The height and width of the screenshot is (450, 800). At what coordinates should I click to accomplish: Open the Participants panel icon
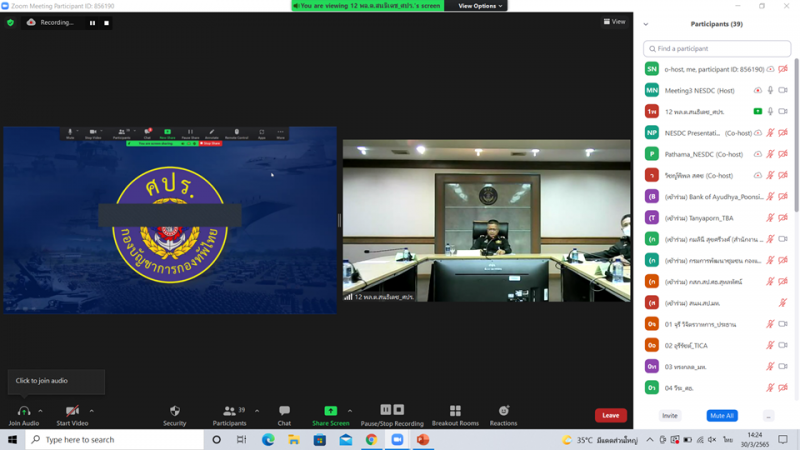230,411
